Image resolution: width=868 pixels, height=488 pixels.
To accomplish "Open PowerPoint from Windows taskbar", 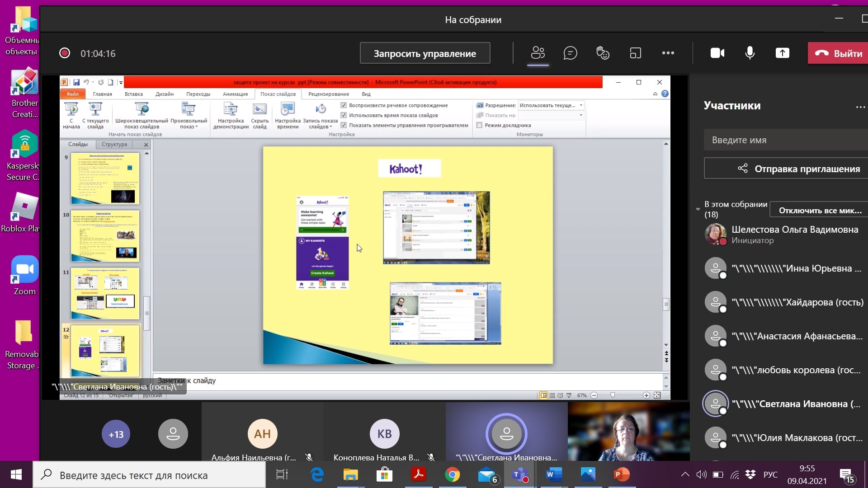I will click(x=621, y=474).
